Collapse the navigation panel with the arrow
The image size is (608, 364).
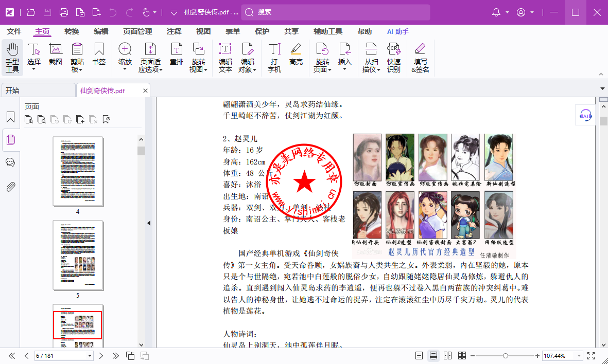(149, 223)
